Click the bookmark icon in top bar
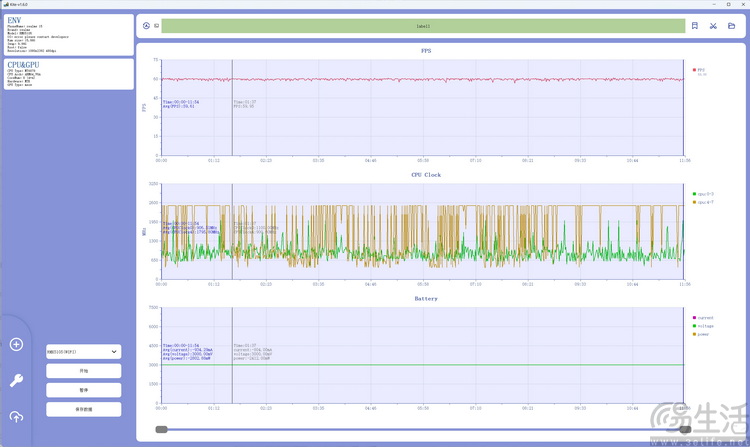This screenshot has width=750, height=447. tap(695, 26)
